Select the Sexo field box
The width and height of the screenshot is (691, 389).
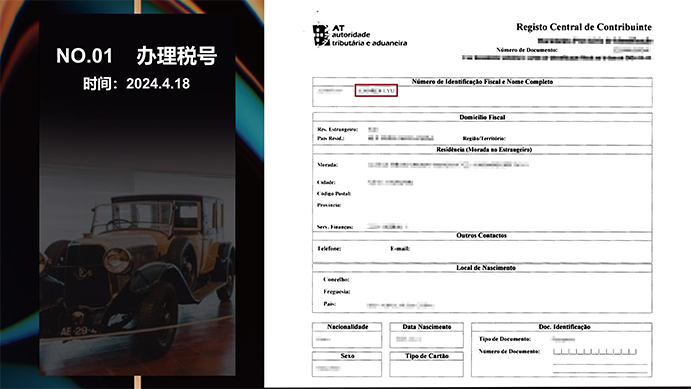click(347, 364)
